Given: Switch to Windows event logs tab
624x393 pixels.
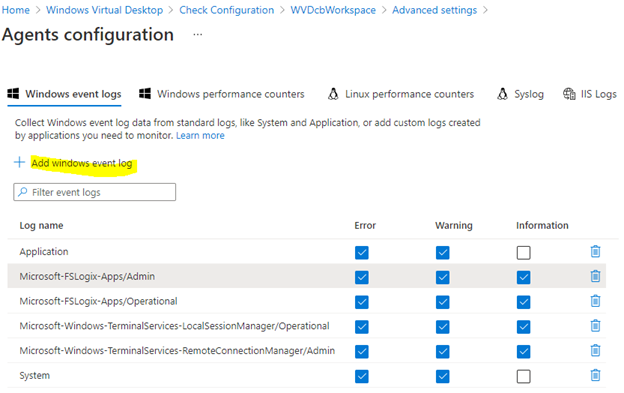Looking at the screenshot, I should tap(64, 94).
